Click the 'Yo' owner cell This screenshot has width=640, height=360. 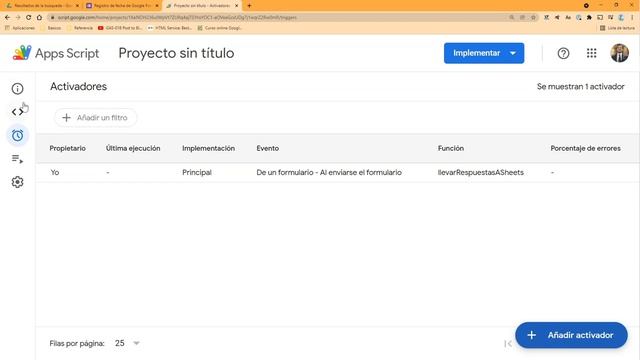(55, 172)
